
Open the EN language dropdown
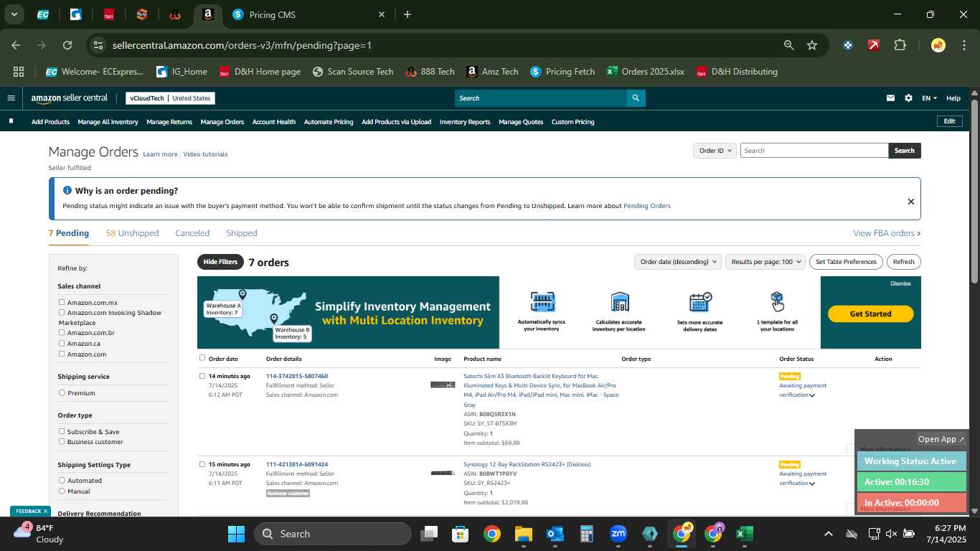pos(929,98)
